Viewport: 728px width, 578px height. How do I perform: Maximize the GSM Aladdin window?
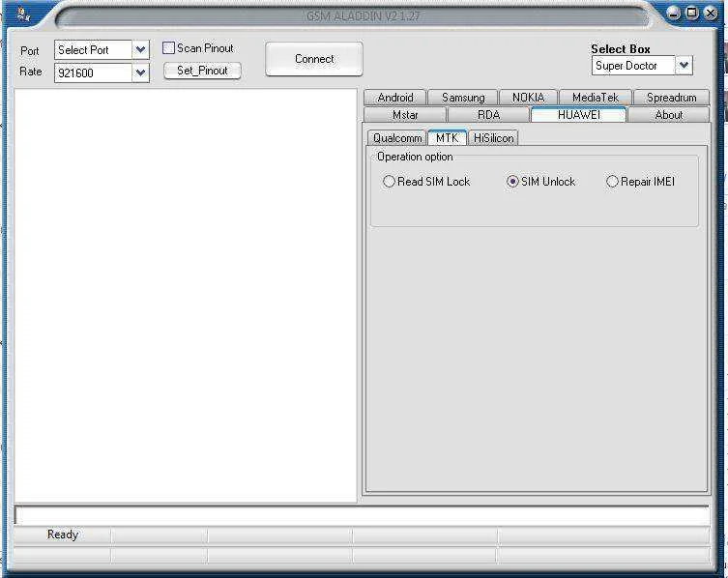coord(692,13)
